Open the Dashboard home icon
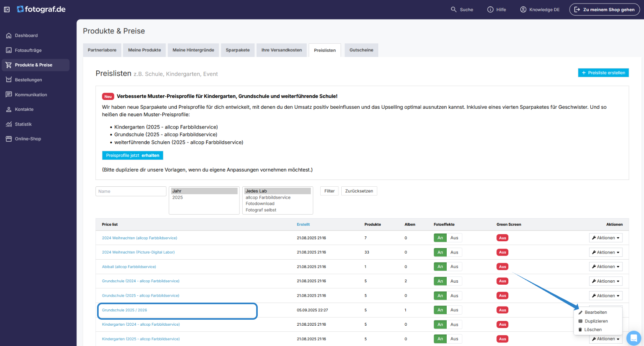The height and width of the screenshot is (346, 644). coord(9,36)
